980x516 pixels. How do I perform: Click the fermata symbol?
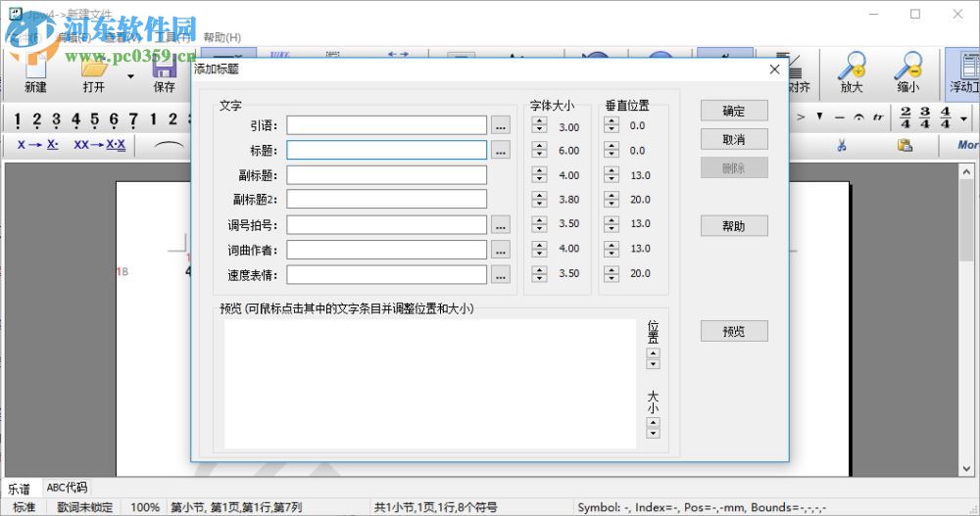pos(858,117)
